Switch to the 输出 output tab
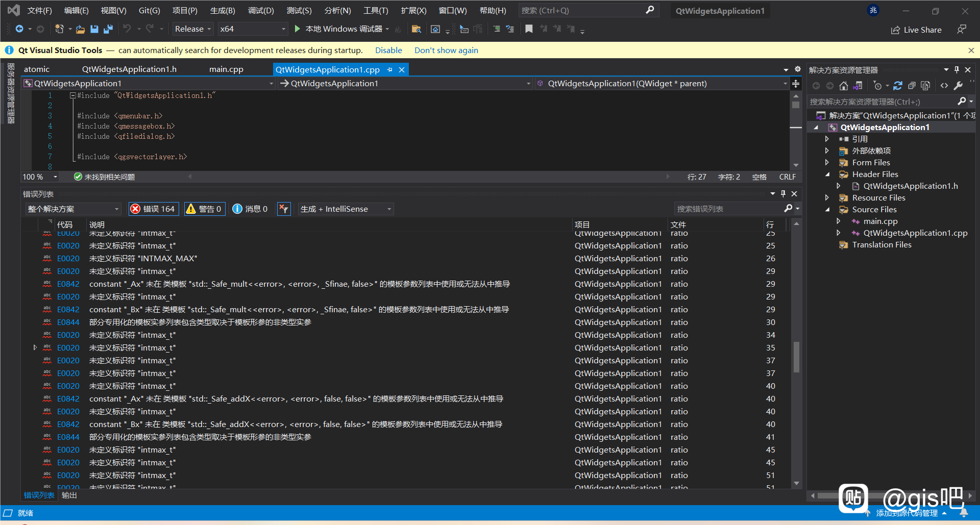This screenshot has height=525, width=980. 69,495
